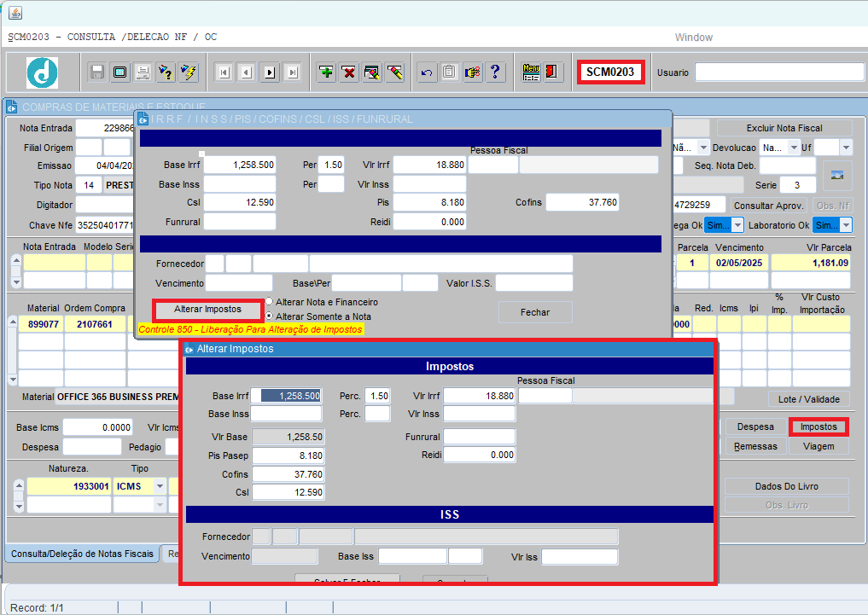The image size is (868, 615).
Task: Click the clipboard toolbar icon
Action: pos(450,72)
